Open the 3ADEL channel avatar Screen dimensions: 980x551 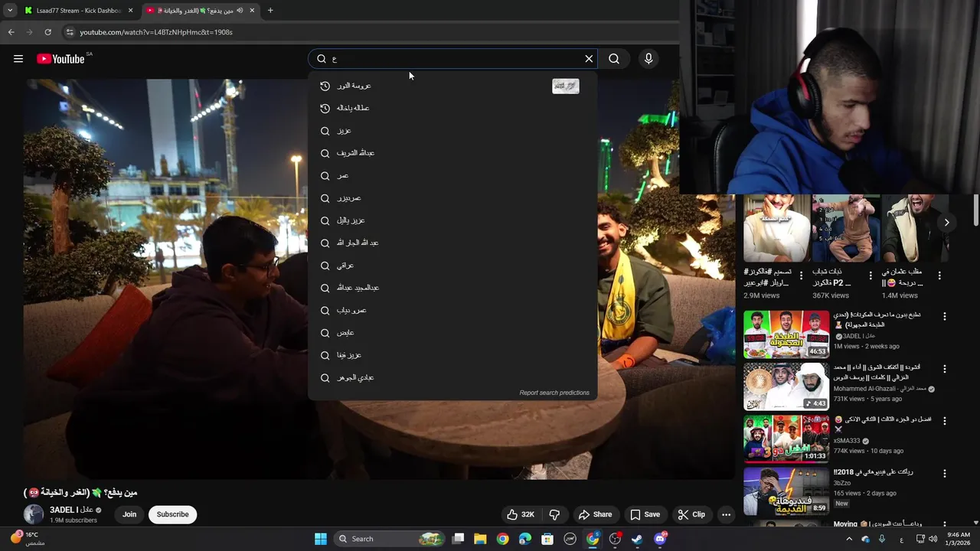34,514
